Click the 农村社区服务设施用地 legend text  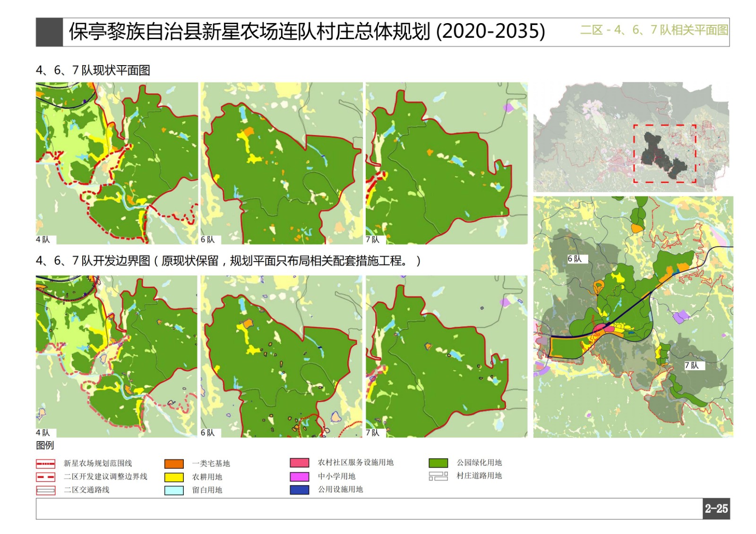coord(355,462)
